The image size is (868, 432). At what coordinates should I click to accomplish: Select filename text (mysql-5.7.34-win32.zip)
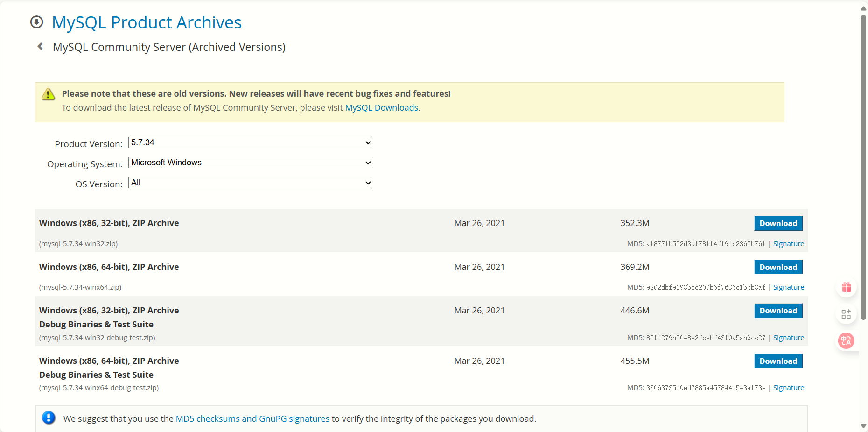click(x=78, y=244)
